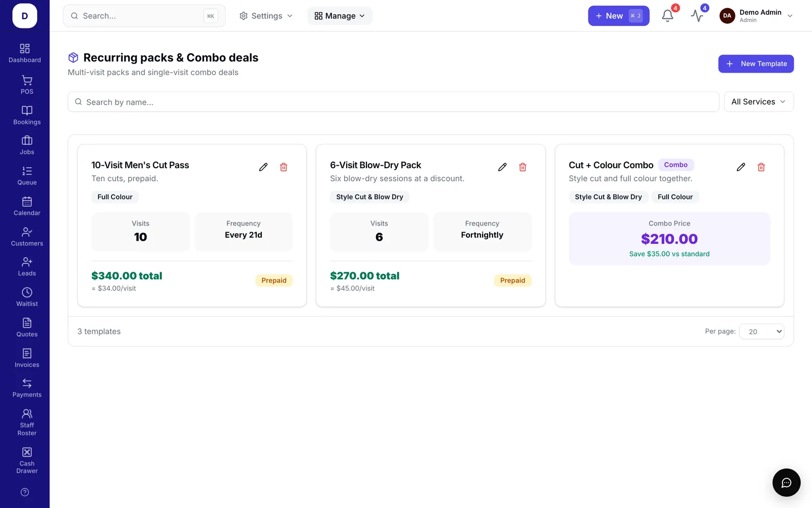Open the Jobs sidebar item
This screenshot has height=508, width=812.
click(27, 145)
